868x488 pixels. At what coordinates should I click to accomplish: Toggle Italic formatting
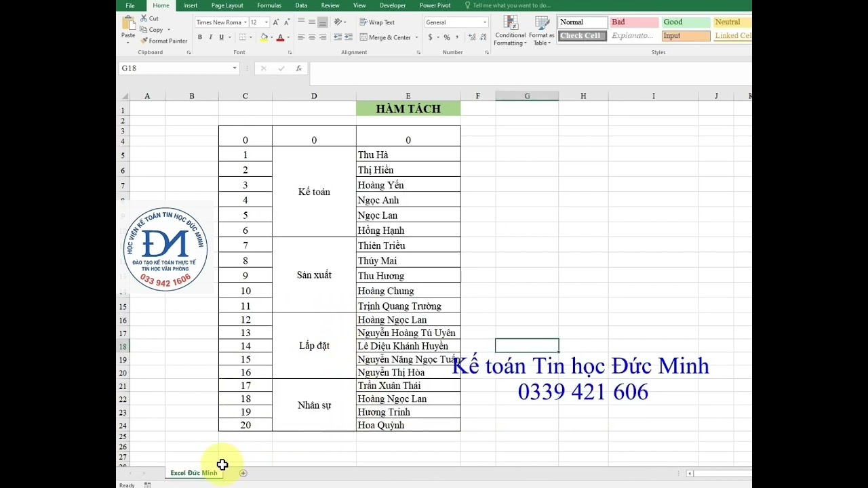point(210,37)
